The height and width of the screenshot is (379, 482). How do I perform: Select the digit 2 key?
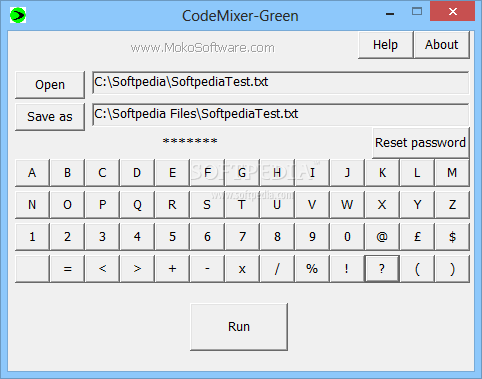67,237
